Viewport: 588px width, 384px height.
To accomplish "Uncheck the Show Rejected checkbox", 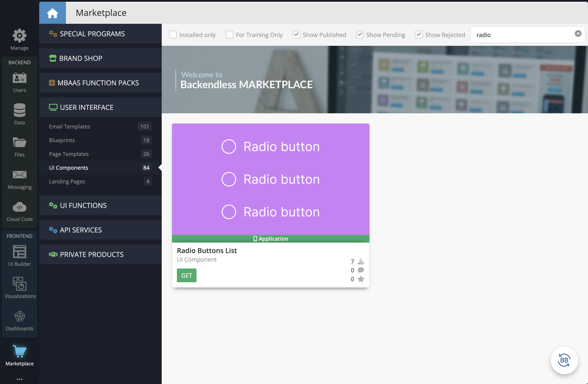I will (419, 35).
